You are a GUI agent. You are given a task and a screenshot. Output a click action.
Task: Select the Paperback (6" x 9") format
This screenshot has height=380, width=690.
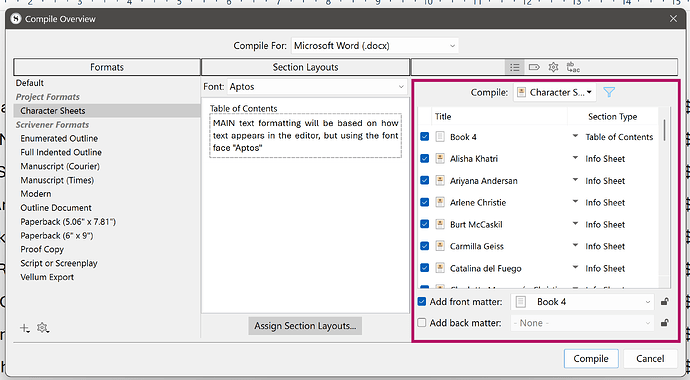[57, 236]
